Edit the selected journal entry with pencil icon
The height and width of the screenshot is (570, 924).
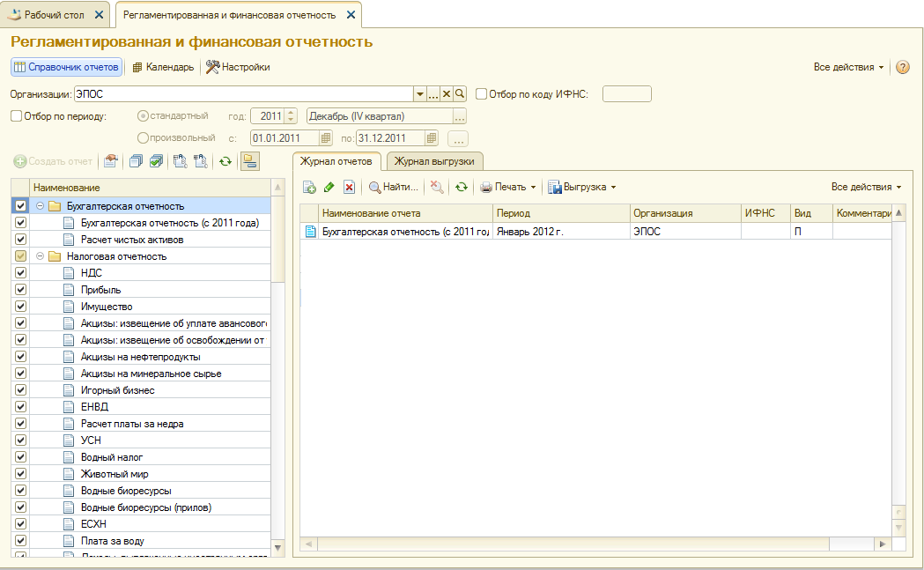coord(329,187)
